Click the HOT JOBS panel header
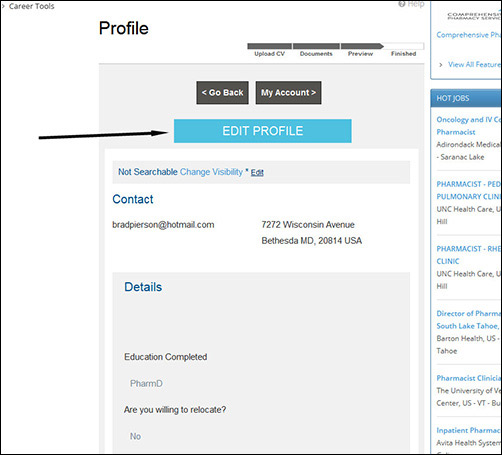This screenshot has width=502, height=455. (465, 98)
